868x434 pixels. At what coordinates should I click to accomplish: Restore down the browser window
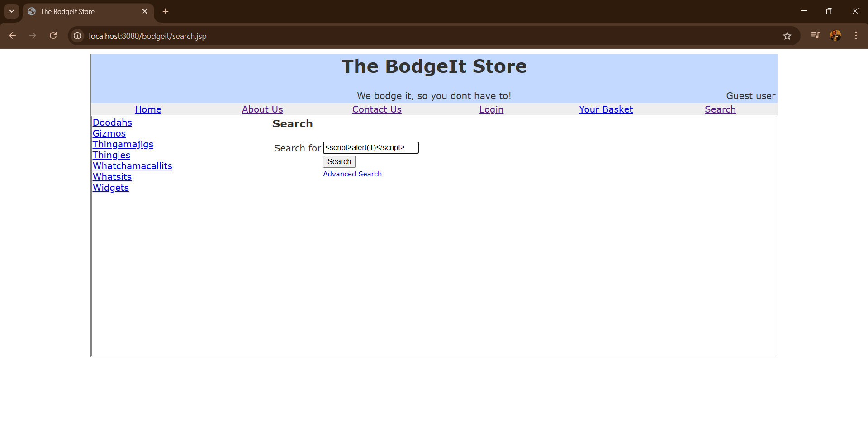(829, 11)
